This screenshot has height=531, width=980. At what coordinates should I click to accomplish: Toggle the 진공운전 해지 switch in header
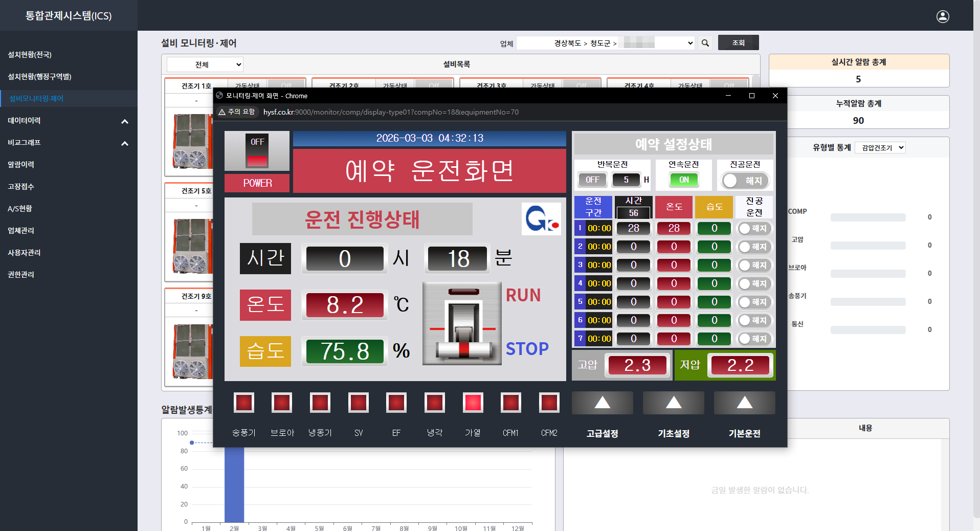[745, 181]
